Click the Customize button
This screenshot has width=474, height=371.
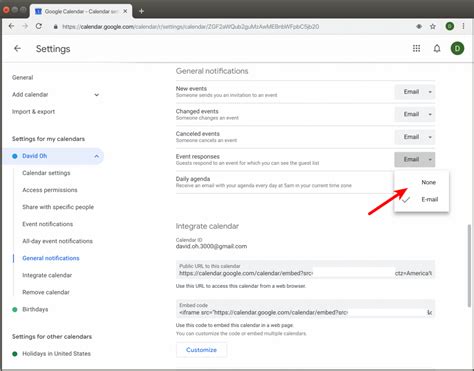(x=201, y=350)
